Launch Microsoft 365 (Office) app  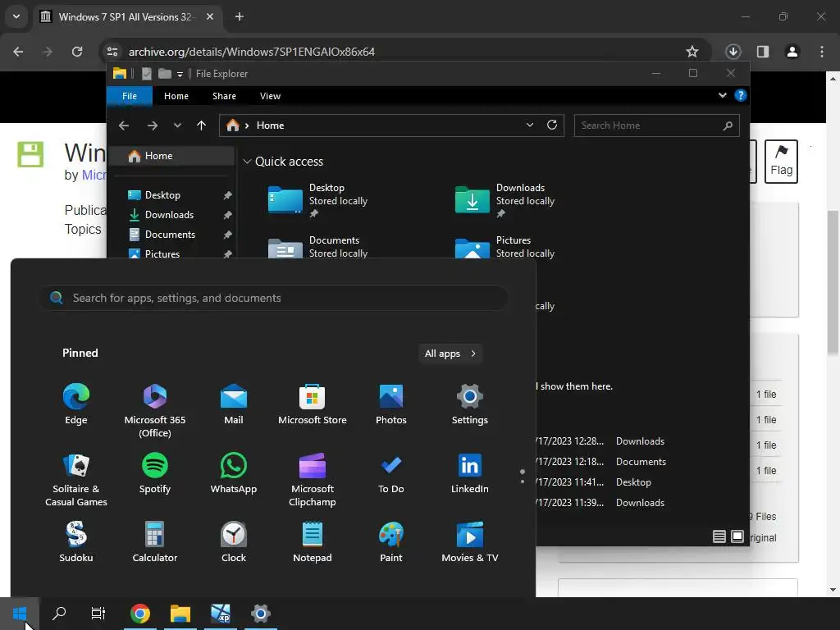click(155, 411)
